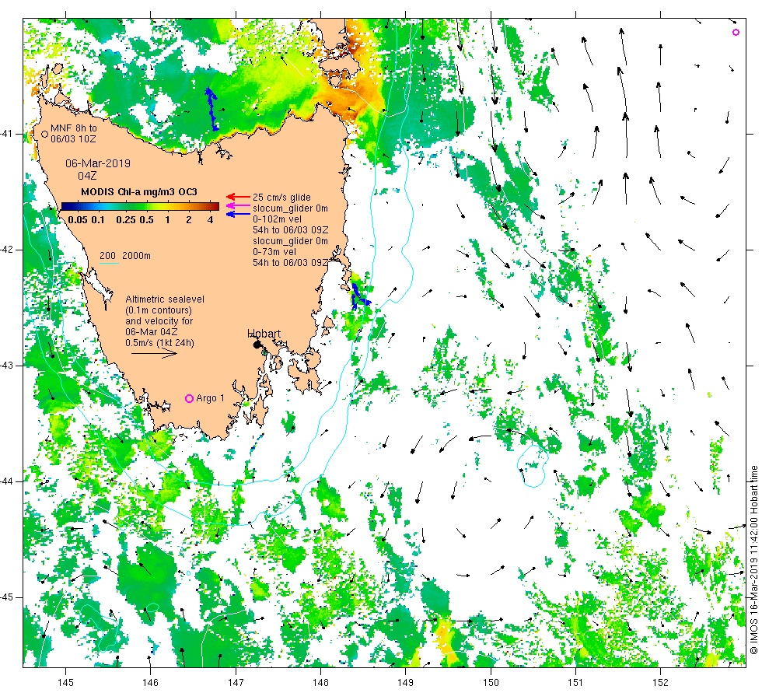Click the MNF 8h to label

(74, 128)
